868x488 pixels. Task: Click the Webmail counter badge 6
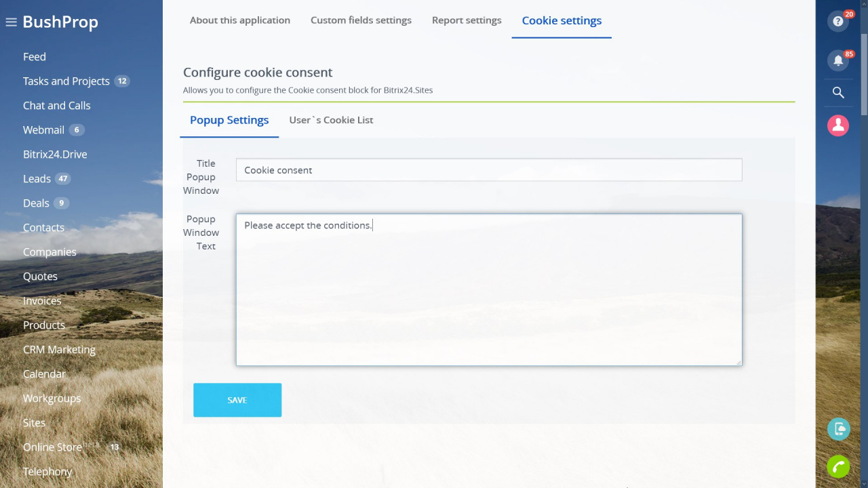coord(77,130)
